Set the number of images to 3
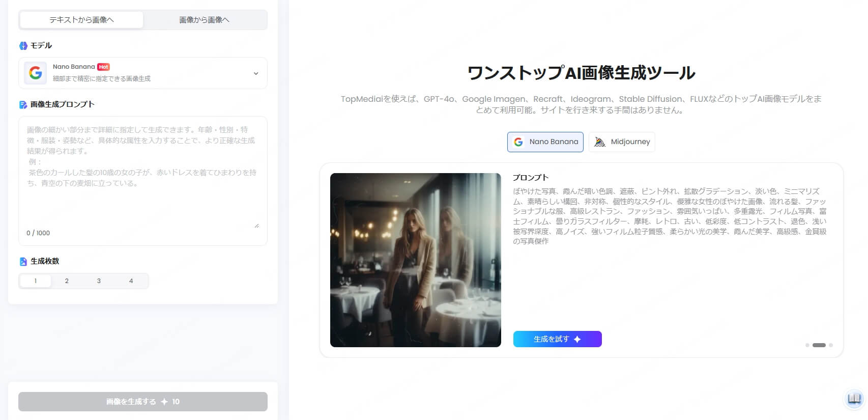 pos(99,281)
